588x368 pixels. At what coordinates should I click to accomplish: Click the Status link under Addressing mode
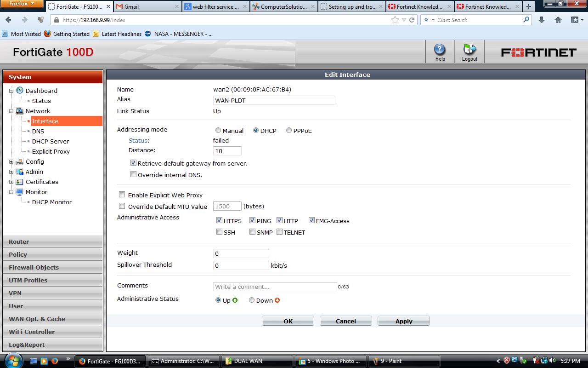coord(138,140)
